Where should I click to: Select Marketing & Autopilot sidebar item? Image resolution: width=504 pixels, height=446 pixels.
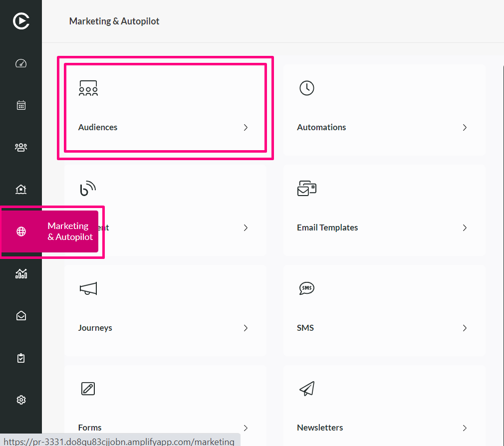point(50,231)
